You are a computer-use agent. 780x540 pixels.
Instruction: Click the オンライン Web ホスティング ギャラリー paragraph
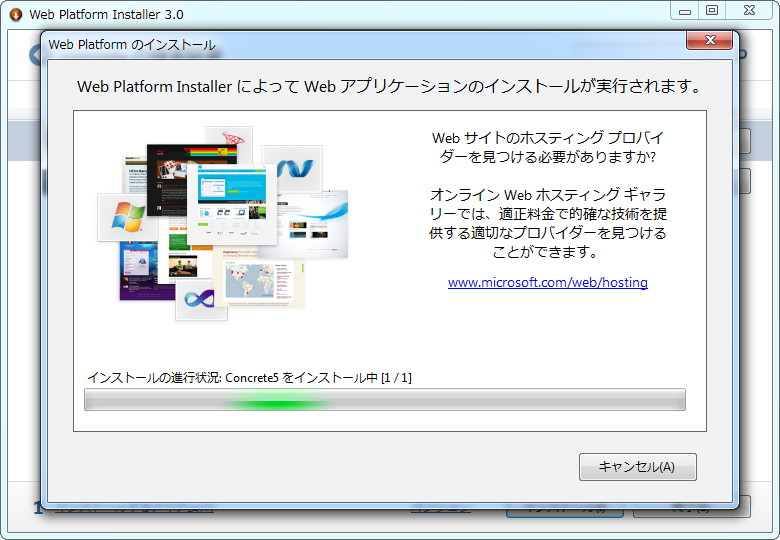[548, 223]
